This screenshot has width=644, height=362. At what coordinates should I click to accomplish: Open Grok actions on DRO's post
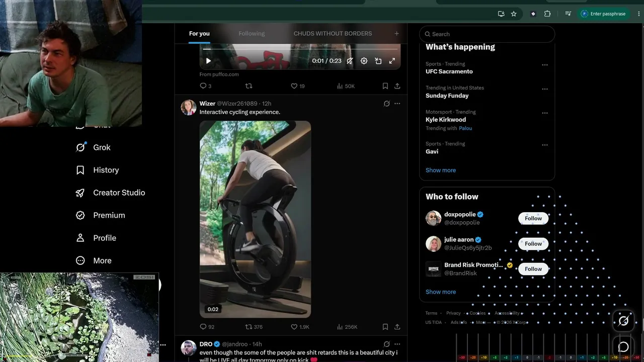coord(386,344)
